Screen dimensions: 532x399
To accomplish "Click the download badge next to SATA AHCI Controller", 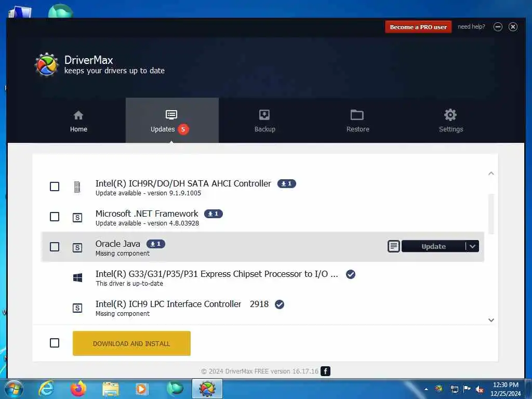I will [287, 183].
